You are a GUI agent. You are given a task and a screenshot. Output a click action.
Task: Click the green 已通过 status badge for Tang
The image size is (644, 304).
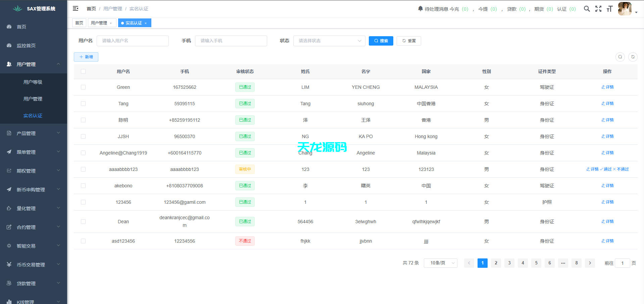[x=245, y=104]
